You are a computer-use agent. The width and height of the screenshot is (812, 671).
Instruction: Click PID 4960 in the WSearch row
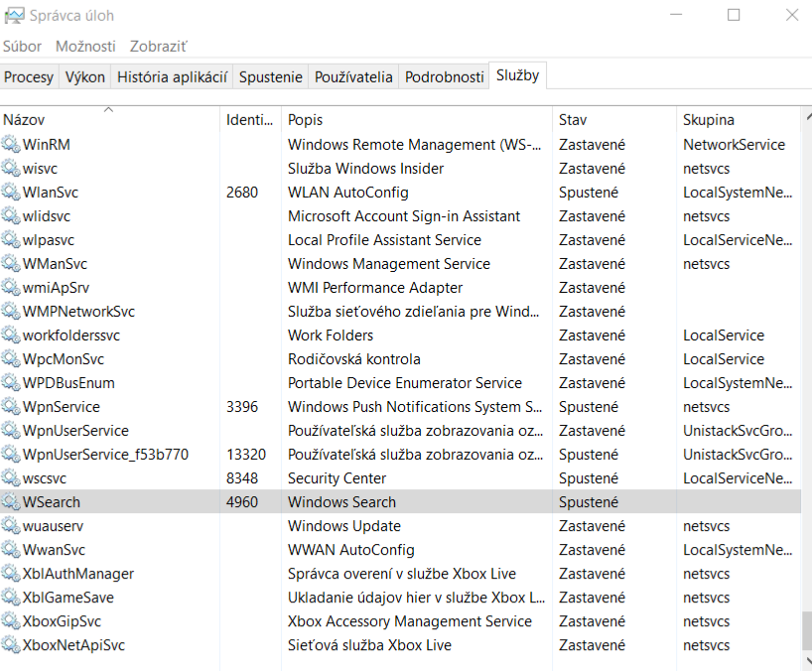(242, 501)
